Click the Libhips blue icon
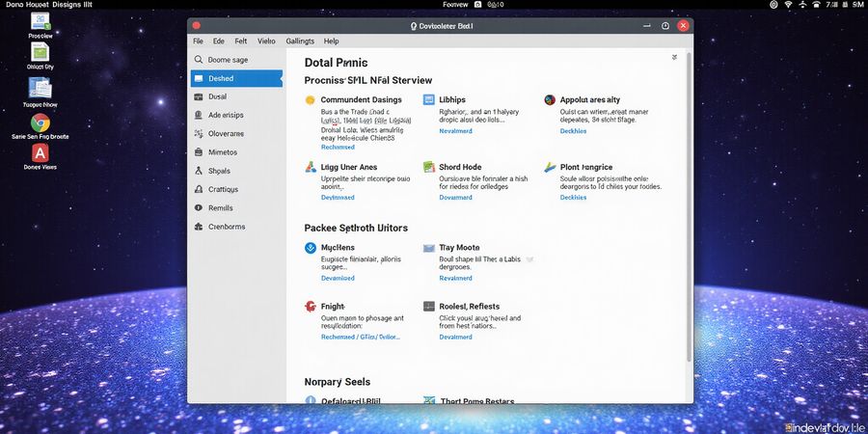Image resolution: width=868 pixels, height=434 pixels. click(x=428, y=99)
